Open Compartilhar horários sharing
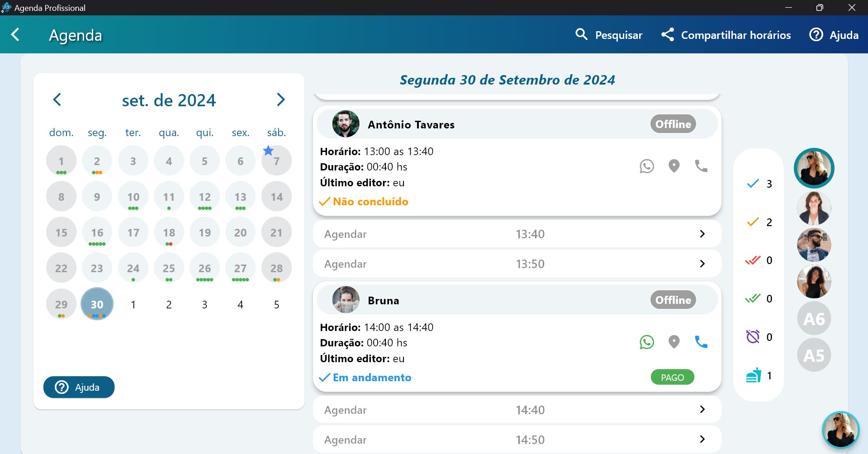The image size is (868, 454). 726,35
